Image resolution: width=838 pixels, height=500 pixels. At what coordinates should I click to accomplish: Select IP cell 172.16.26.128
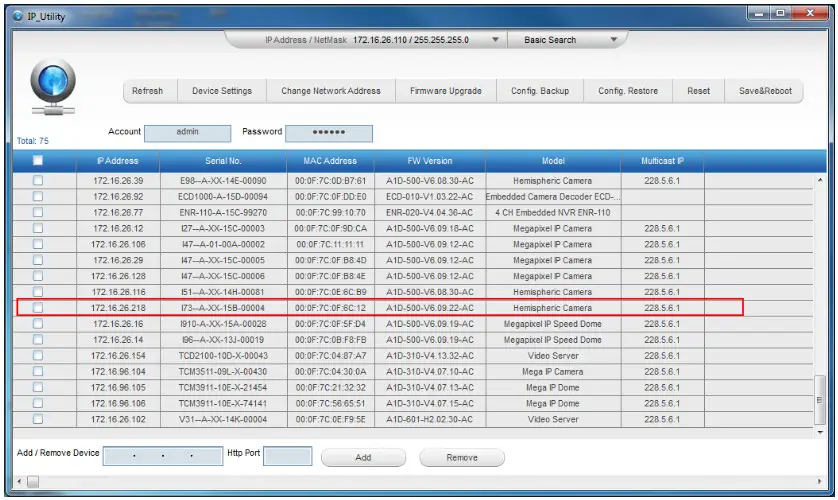coord(118,276)
